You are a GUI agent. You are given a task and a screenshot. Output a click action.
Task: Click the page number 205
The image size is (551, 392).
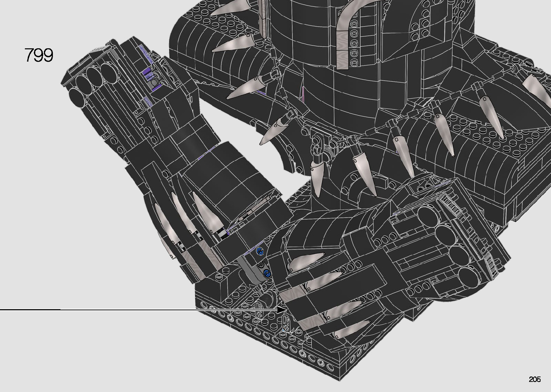(534, 379)
